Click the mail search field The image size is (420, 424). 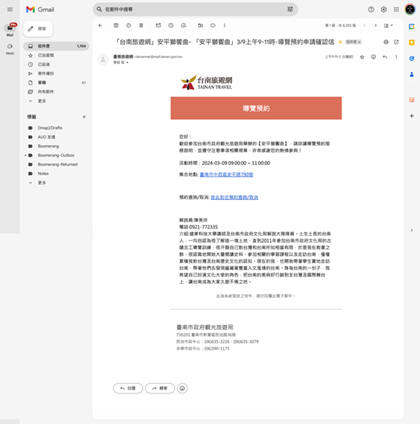pyautogui.click(x=195, y=9)
